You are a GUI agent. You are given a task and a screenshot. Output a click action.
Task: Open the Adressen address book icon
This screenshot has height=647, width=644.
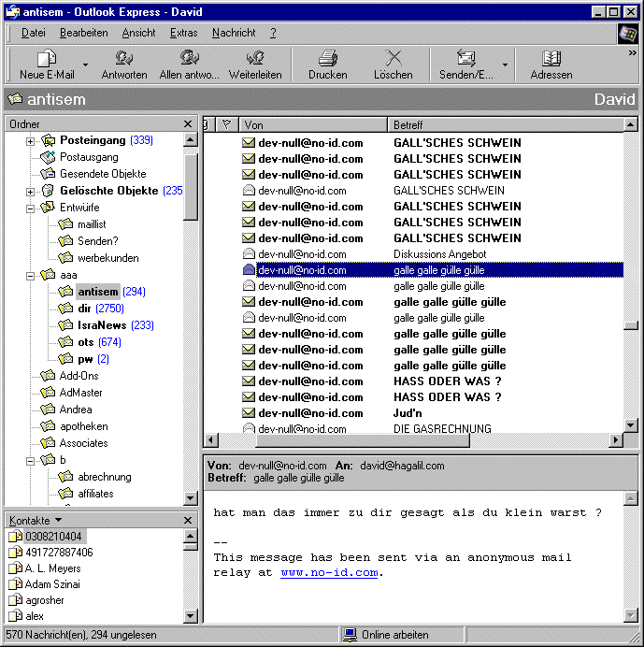pyautogui.click(x=551, y=59)
